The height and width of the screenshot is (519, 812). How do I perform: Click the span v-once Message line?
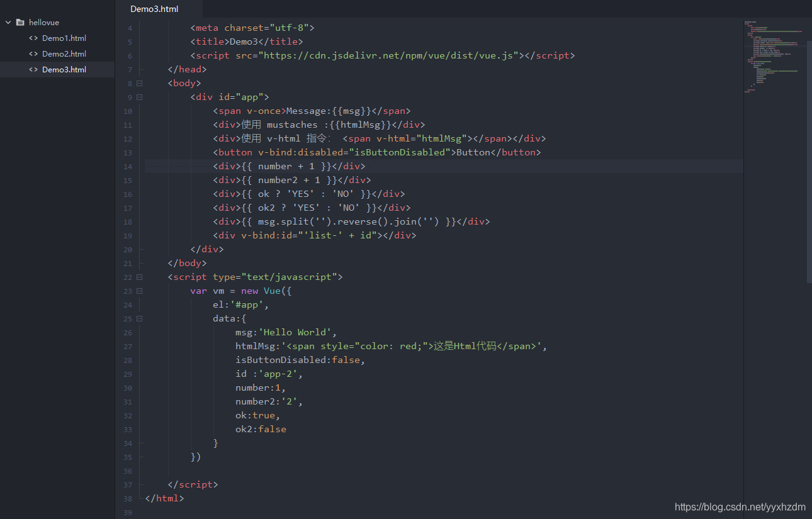[x=312, y=111]
